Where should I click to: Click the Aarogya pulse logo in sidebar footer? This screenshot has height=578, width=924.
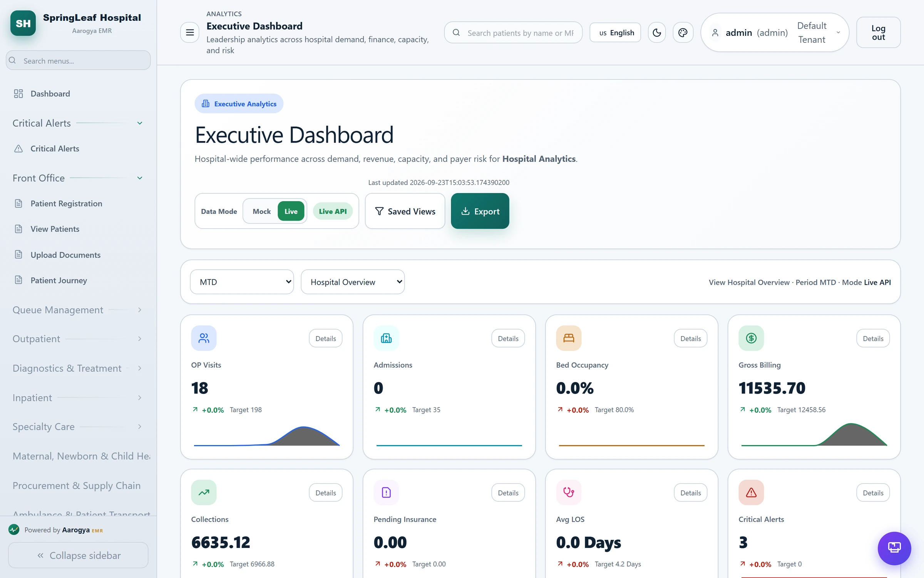14,530
